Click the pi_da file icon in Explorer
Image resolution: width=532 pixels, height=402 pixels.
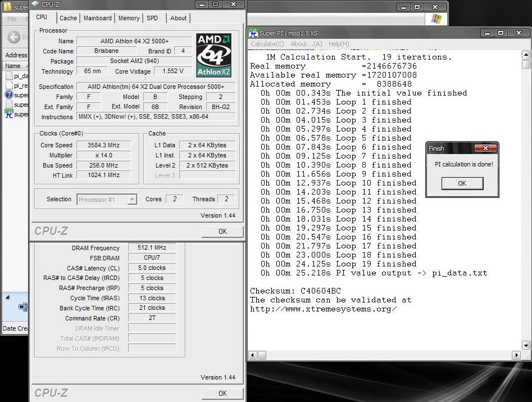(x=9, y=76)
